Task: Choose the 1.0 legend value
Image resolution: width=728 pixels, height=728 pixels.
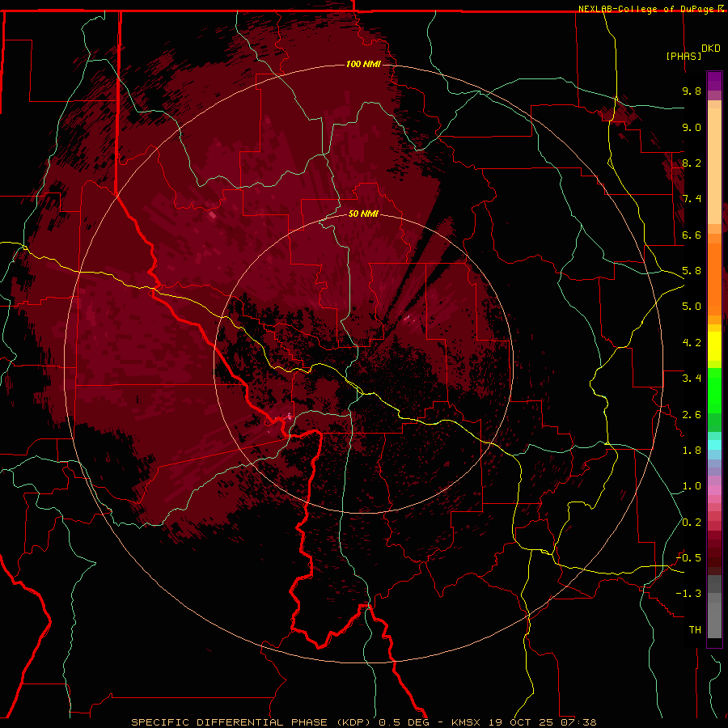Action: point(692,486)
